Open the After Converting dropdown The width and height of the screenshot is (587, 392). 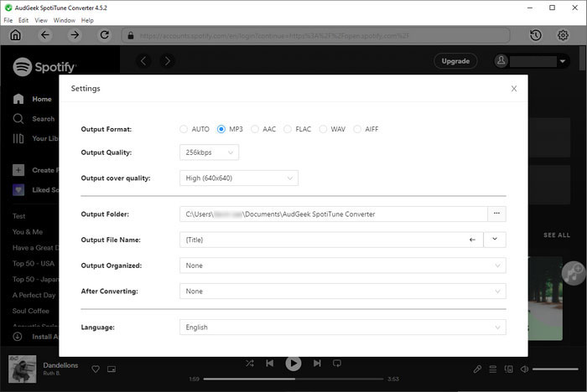(342, 291)
